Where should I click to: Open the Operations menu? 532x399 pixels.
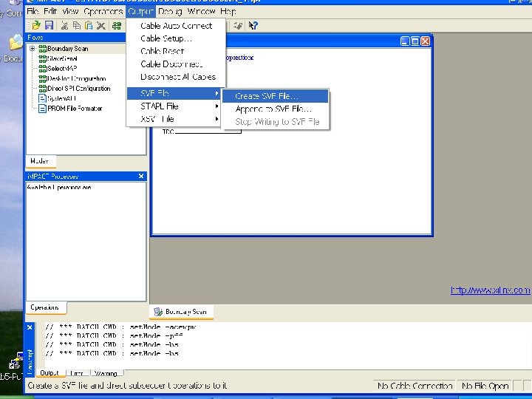click(103, 12)
